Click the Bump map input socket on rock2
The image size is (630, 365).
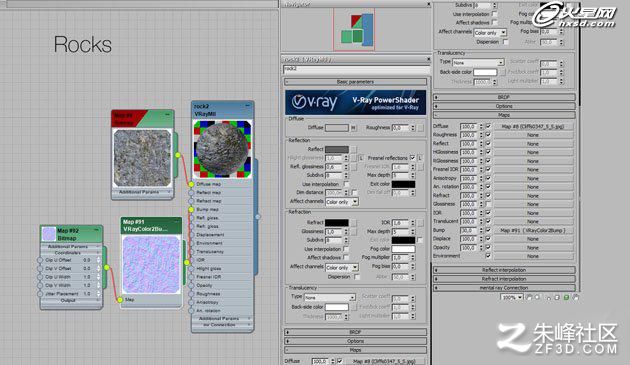[x=191, y=209]
